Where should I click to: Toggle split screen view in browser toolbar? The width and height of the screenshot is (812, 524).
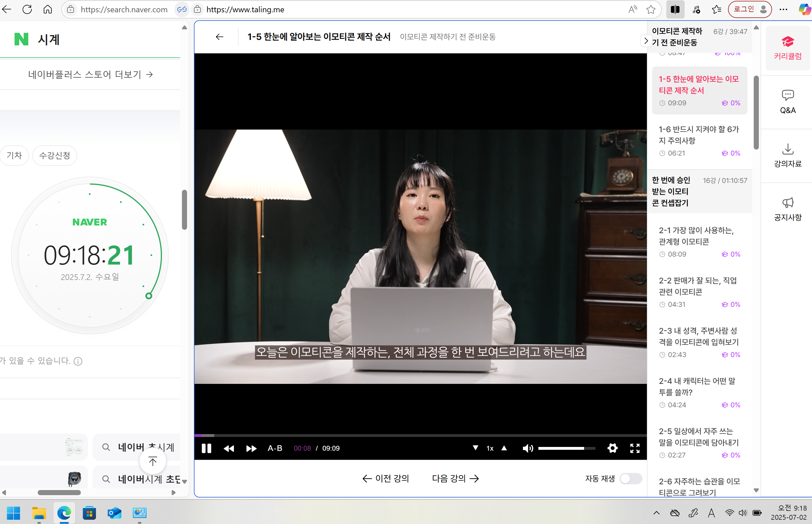point(675,9)
